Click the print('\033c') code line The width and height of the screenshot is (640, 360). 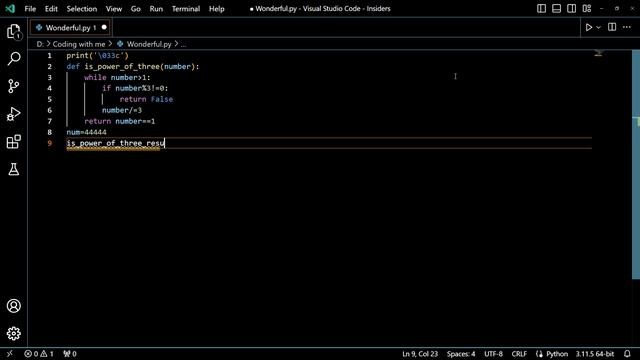coord(98,56)
